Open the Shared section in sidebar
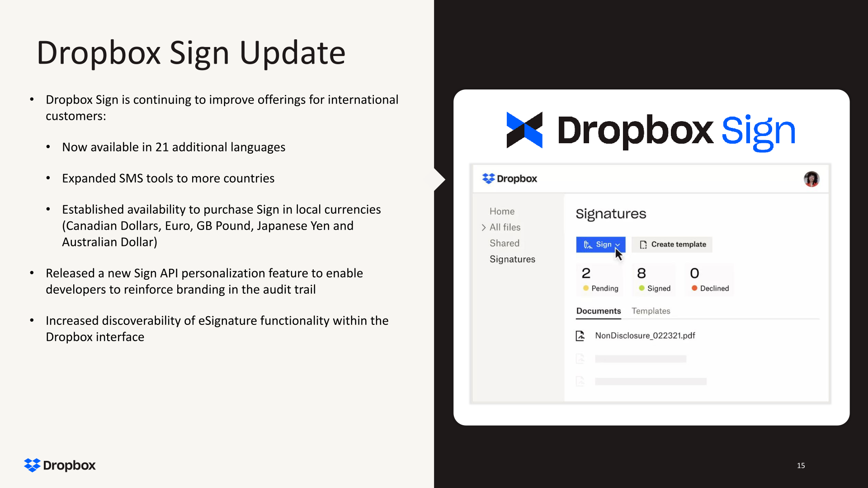The image size is (868, 488). pyautogui.click(x=505, y=243)
